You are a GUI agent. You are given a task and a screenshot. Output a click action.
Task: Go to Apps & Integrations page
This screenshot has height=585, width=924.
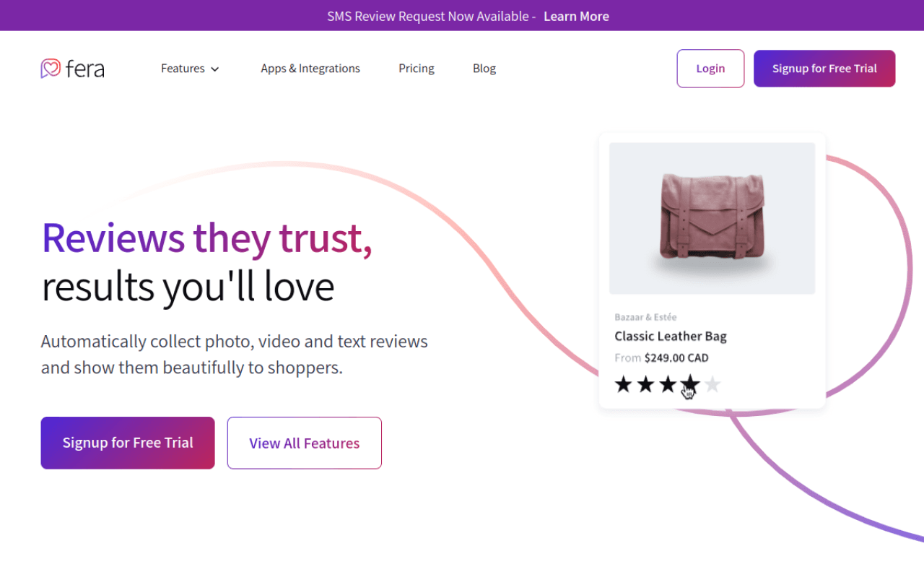[310, 69]
